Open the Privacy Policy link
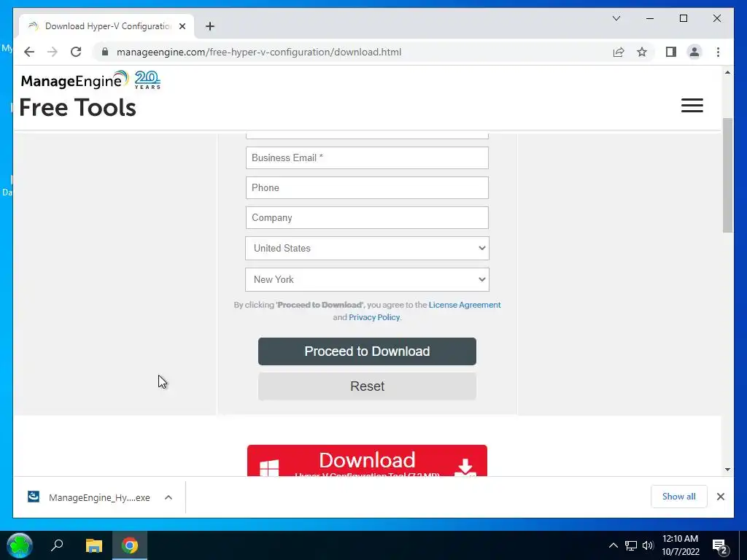The height and width of the screenshot is (560, 747). click(374, 317)
